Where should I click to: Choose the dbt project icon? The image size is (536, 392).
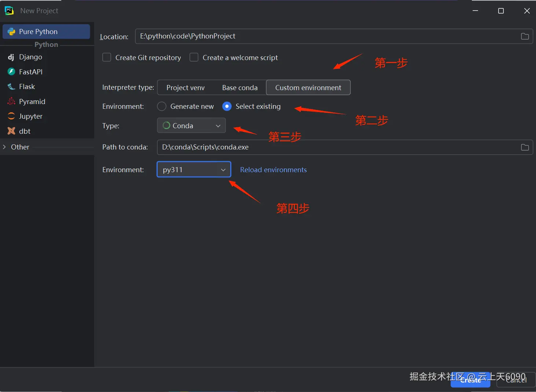pyautogui.click(x=11, y=131)
